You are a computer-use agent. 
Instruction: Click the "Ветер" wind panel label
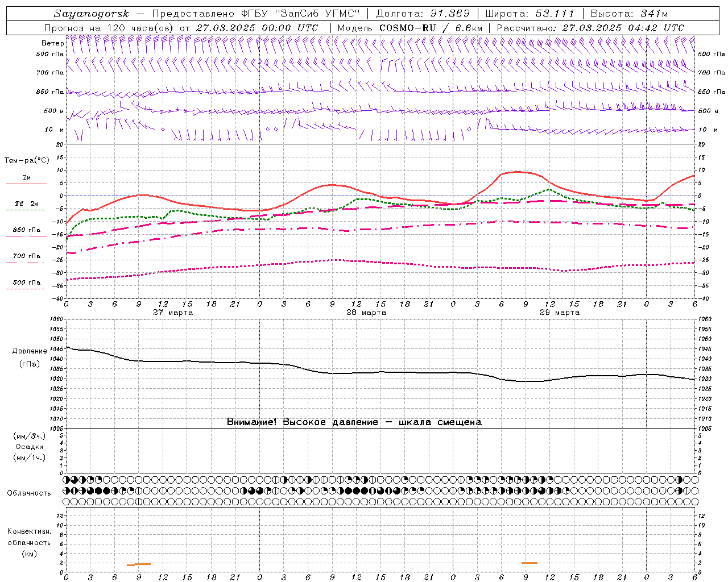pos(52,43)
